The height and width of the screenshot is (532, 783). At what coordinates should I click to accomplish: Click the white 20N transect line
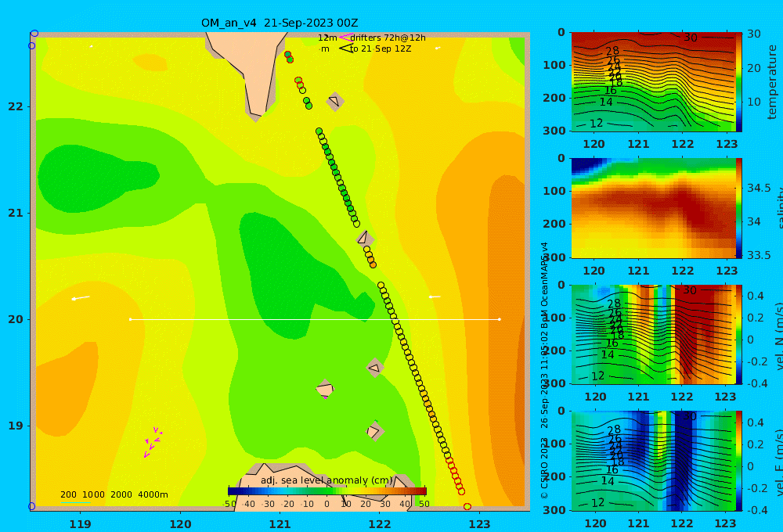tap(315, 319)
